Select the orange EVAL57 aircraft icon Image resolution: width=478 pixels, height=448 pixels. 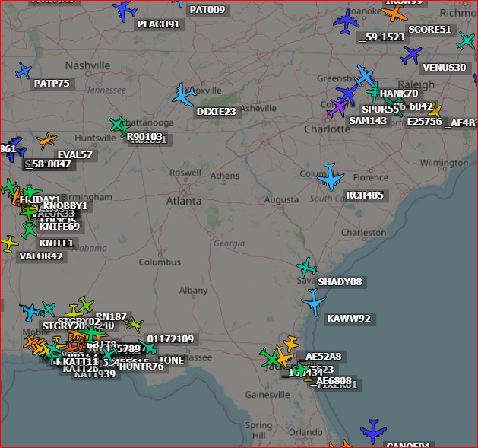click(46, 140)
